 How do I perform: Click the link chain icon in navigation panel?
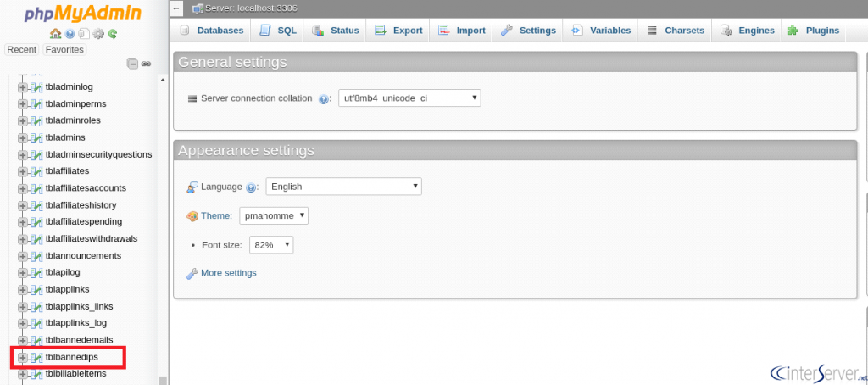(146, 64)
